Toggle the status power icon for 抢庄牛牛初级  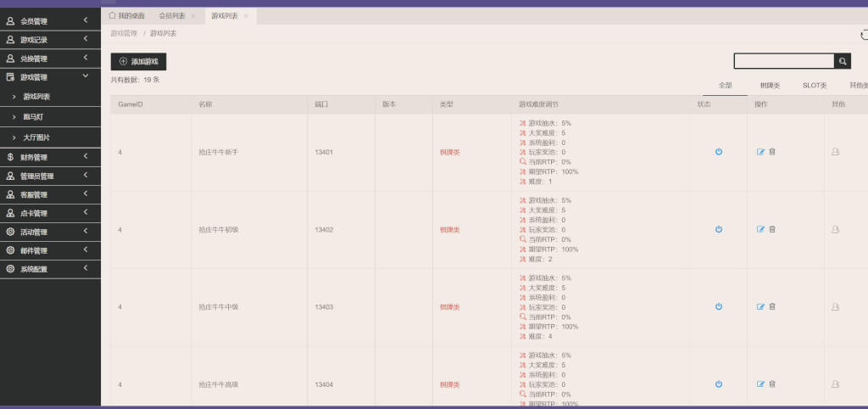tap(719, 229)
